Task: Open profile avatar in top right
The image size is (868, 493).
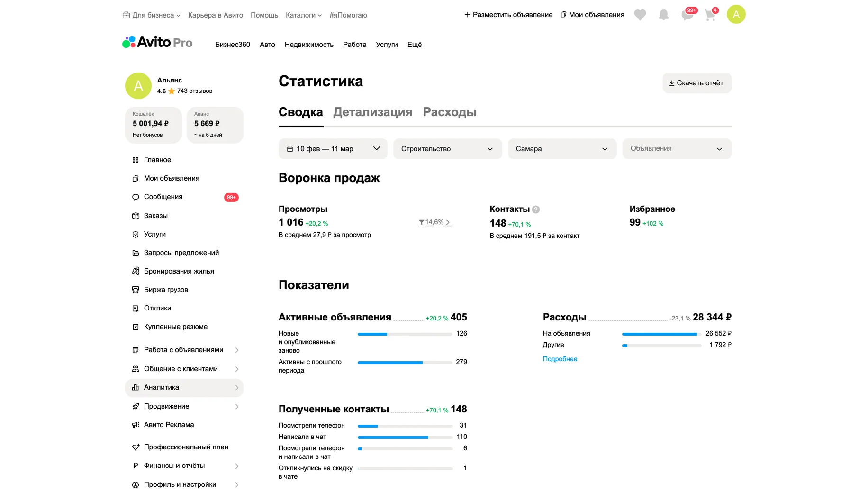Action: [736, 14]
